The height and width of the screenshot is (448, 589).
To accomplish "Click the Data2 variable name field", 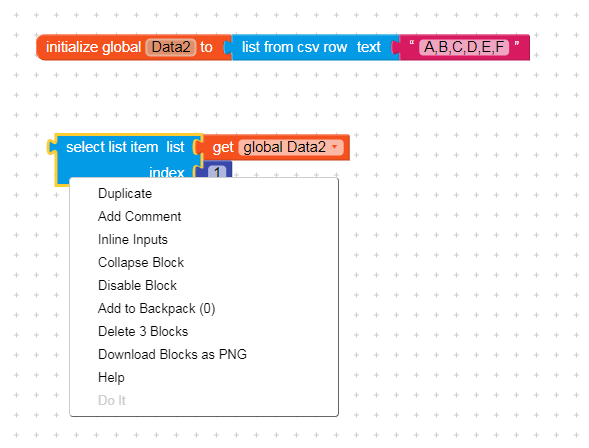I will coord(171,47).
